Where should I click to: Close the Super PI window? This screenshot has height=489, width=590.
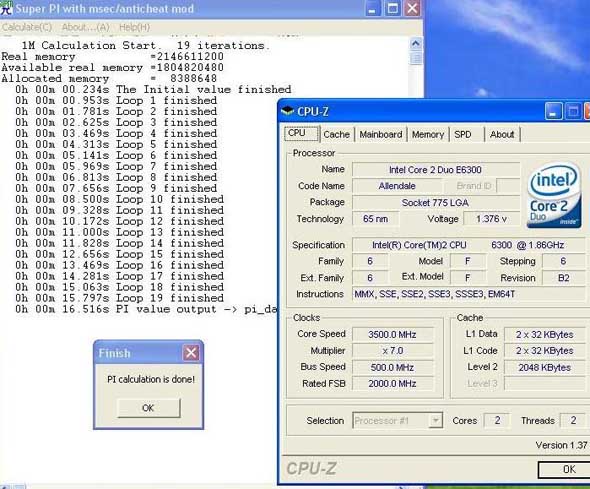[x=412, y=9]
